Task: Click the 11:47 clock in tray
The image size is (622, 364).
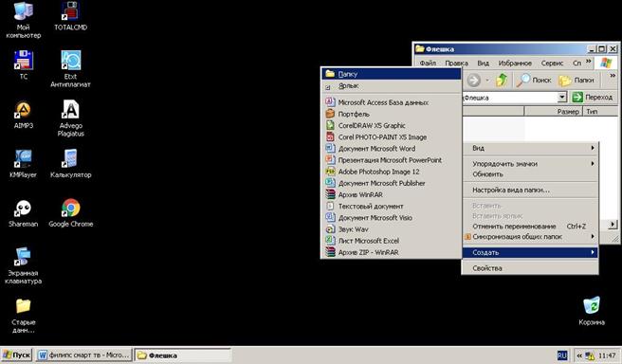Action: point(607,355)
